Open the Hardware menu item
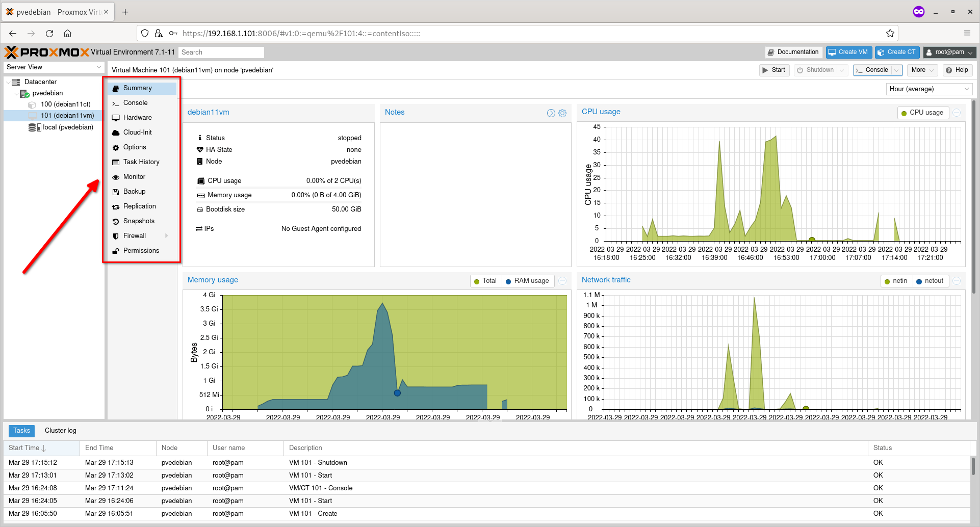Image resolution: width=980 pixels, height=527 pixels. click(x=142, y=118)
